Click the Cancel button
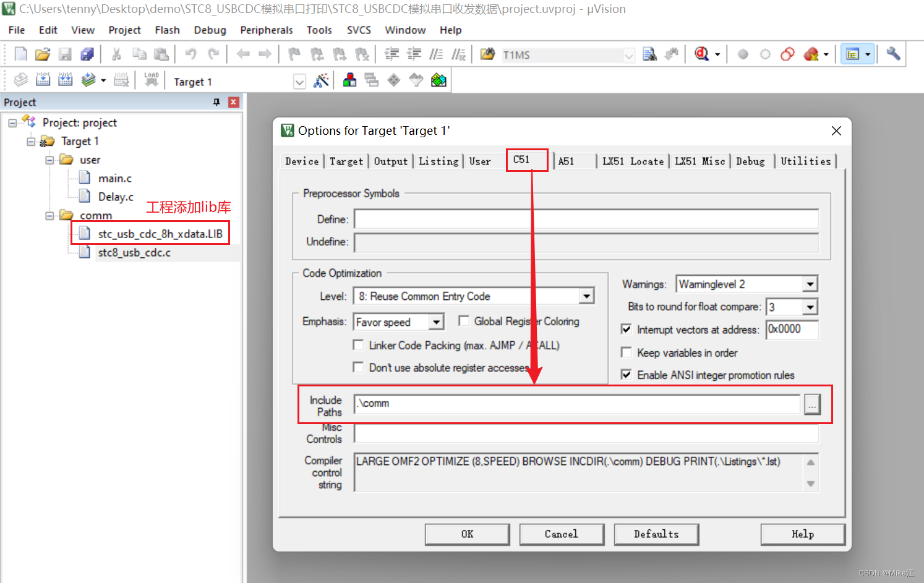 [562, 534]
